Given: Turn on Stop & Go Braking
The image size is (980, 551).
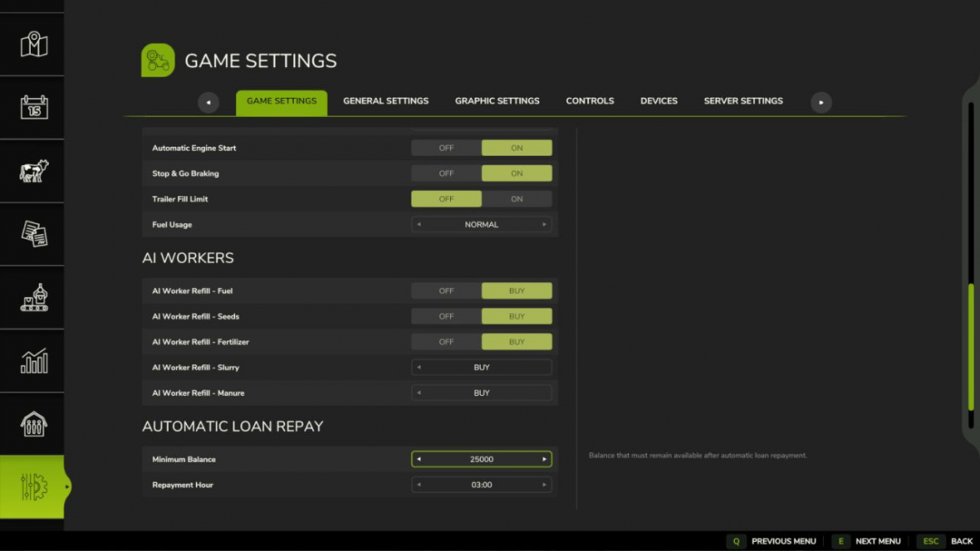Looking at the screenshot, I should click(x=517, y=173).
